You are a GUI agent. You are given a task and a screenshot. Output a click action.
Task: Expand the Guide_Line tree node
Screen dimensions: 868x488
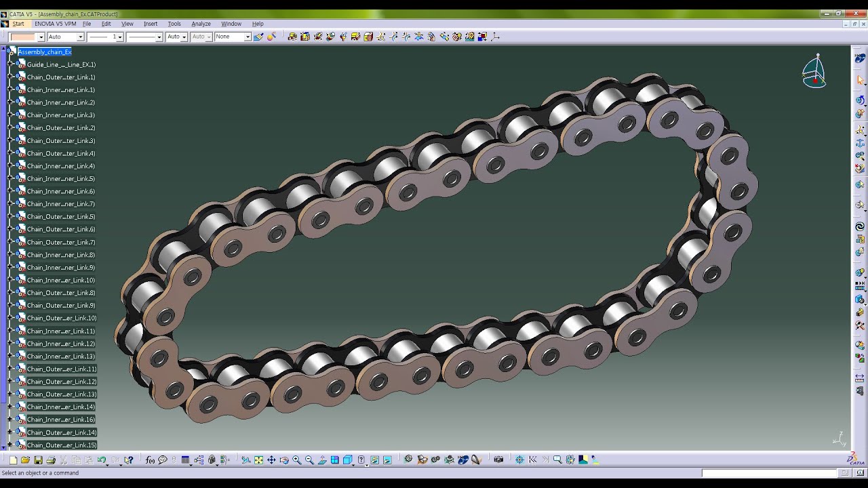pos(10,64)
